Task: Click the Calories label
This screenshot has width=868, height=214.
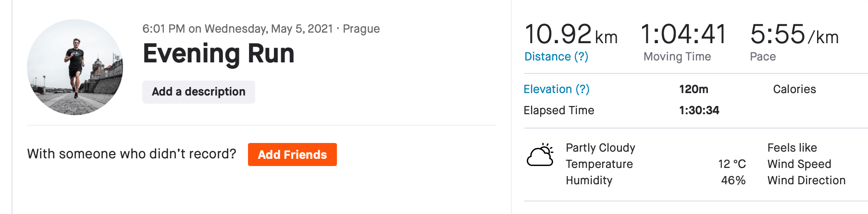Action: point(794,89)
